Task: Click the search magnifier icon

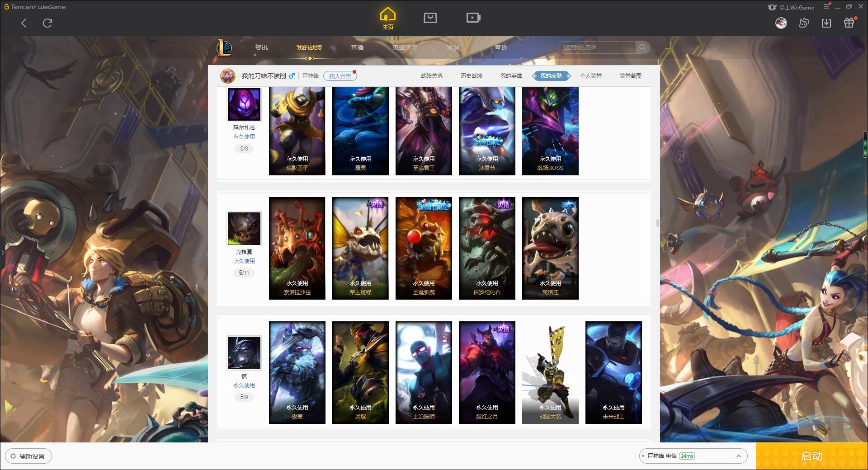Action: [642, 47]
